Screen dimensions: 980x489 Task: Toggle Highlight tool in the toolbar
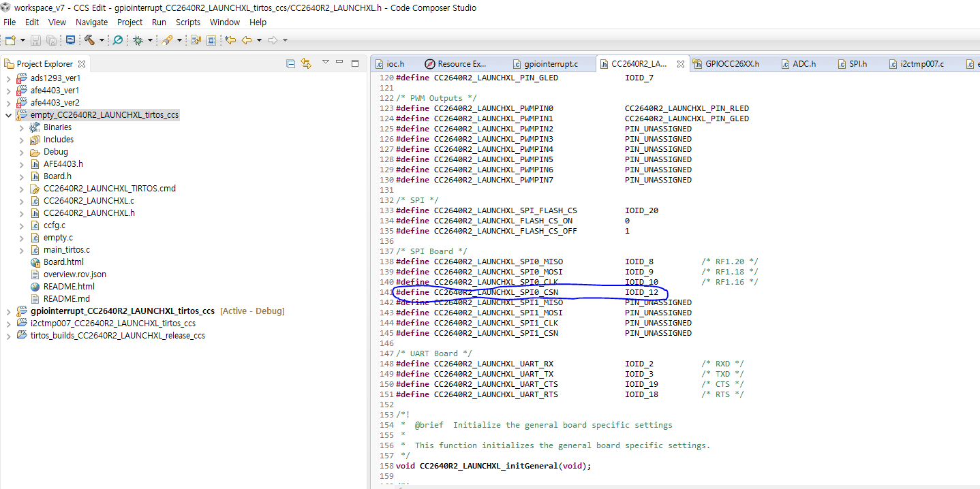(x=166, y=40)
